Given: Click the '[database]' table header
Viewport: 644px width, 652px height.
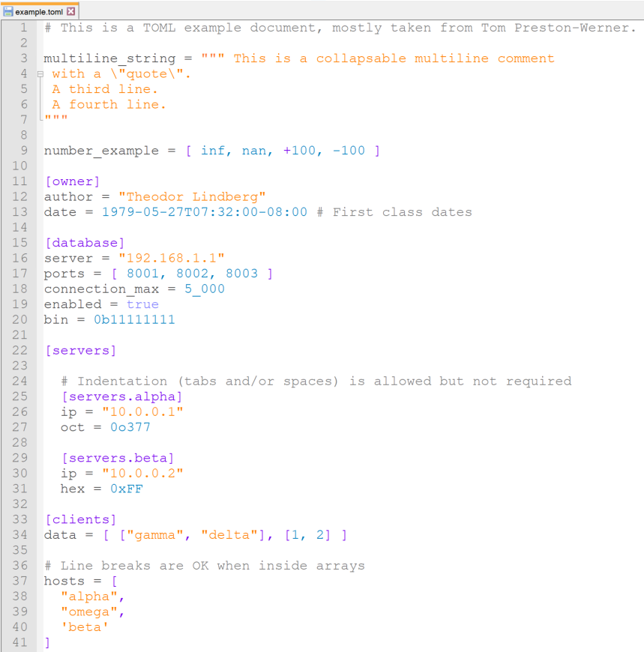Looking at the screenshot, I should 85,243.
